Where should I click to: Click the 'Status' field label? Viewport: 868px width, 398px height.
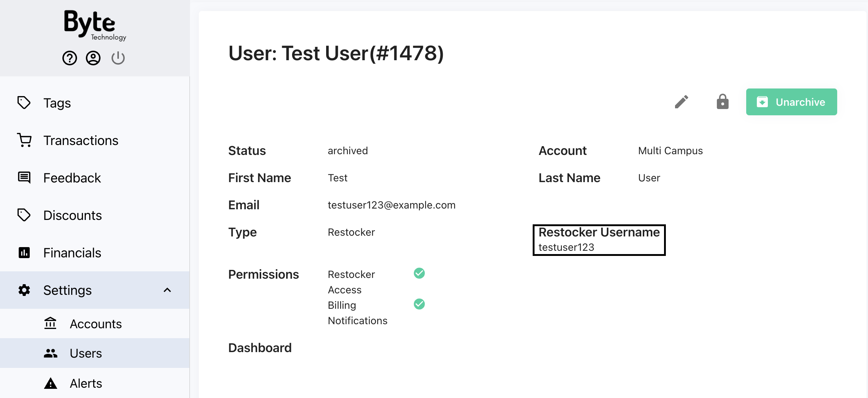(247, 151)
